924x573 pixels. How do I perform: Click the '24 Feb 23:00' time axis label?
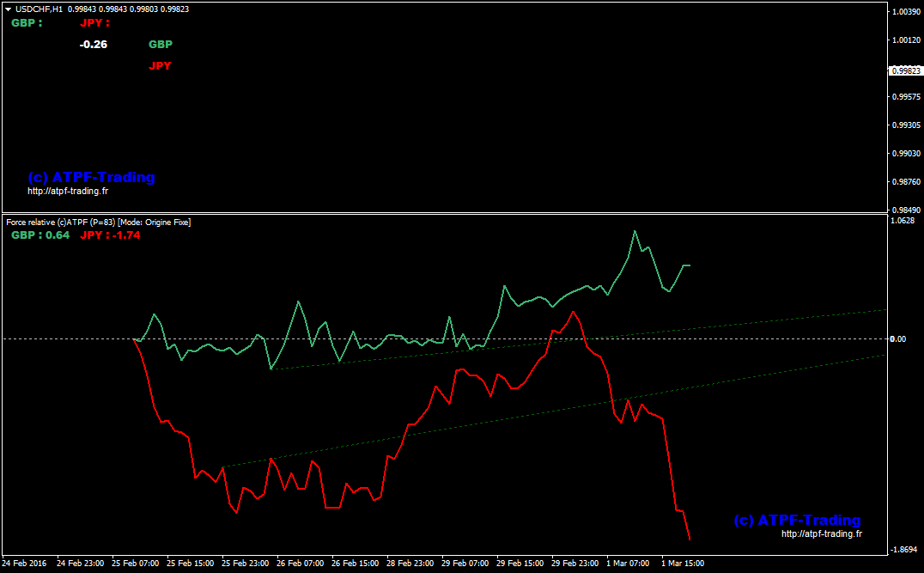click(80, 563)
